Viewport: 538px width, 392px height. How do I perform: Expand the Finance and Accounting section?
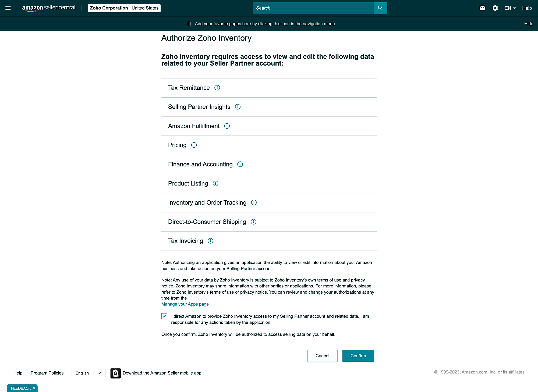[x=269, y=164]
